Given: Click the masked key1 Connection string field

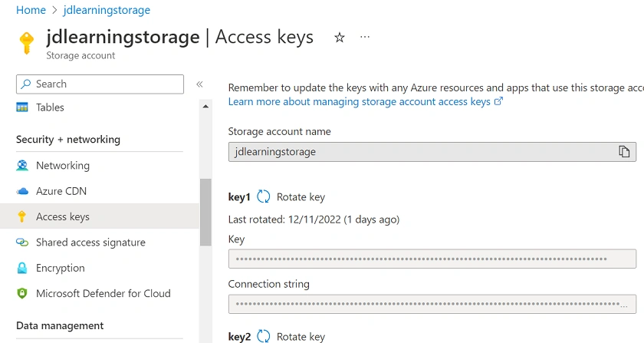Looking at the screenshot, I should pos(432,304).
